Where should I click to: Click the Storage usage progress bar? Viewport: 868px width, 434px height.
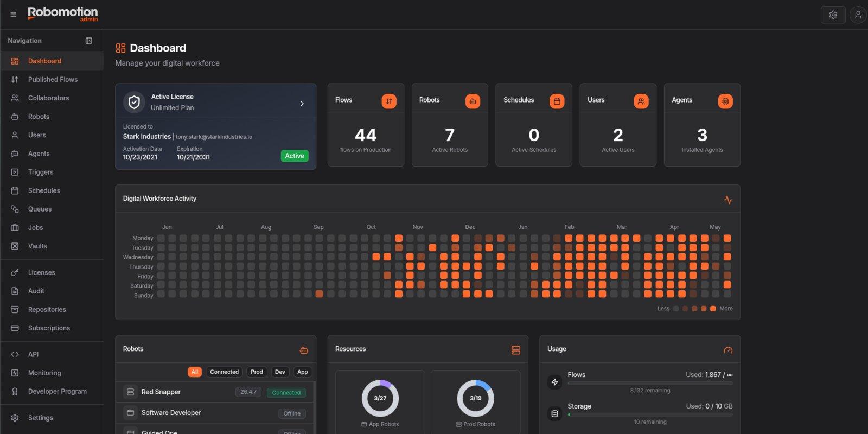tap(650, 414)
